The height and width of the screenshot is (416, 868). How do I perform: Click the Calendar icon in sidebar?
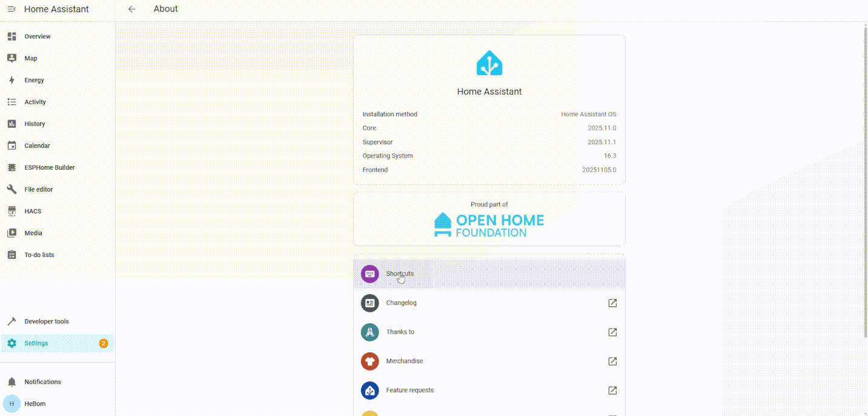coord(12,146)
